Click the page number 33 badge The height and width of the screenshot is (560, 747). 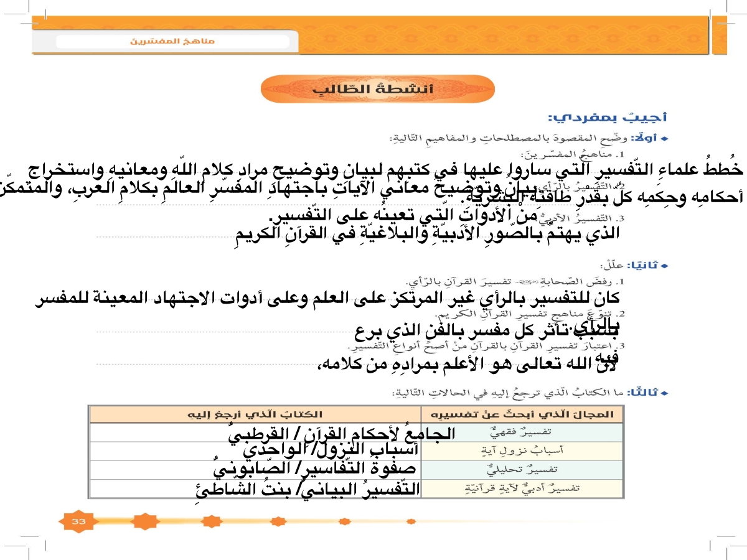click(78, 520)
